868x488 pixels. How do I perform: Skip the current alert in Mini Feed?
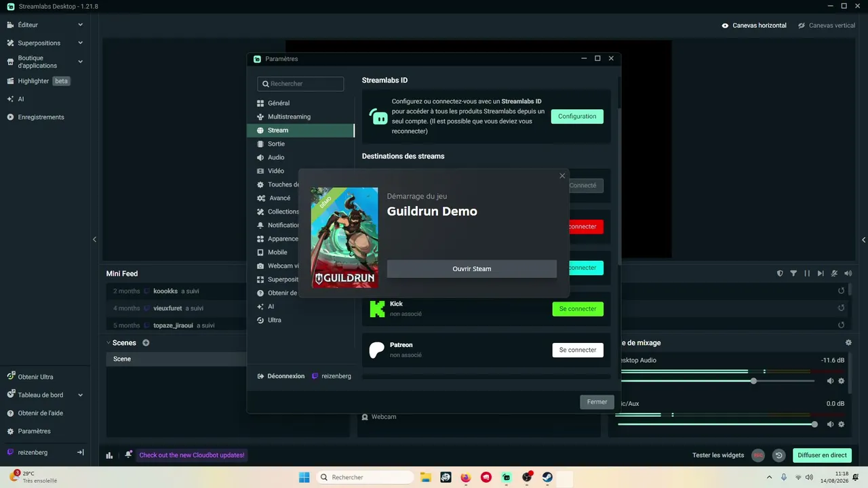821,273
